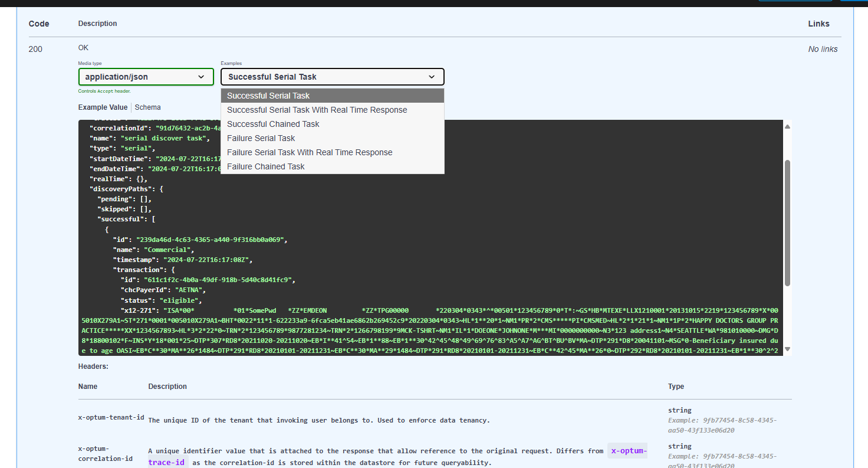Click the No links text
Screen dimensions: 868x468
[823, 49]
